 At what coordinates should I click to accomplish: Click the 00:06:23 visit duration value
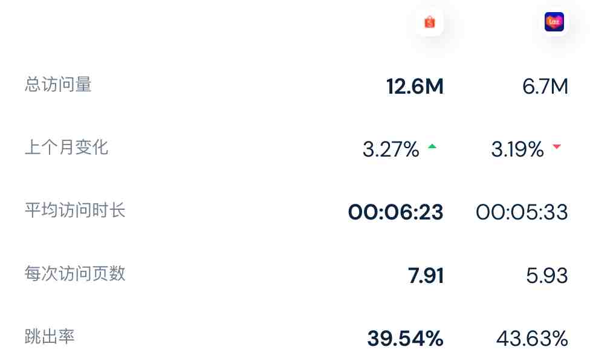[x=396, y=212]
